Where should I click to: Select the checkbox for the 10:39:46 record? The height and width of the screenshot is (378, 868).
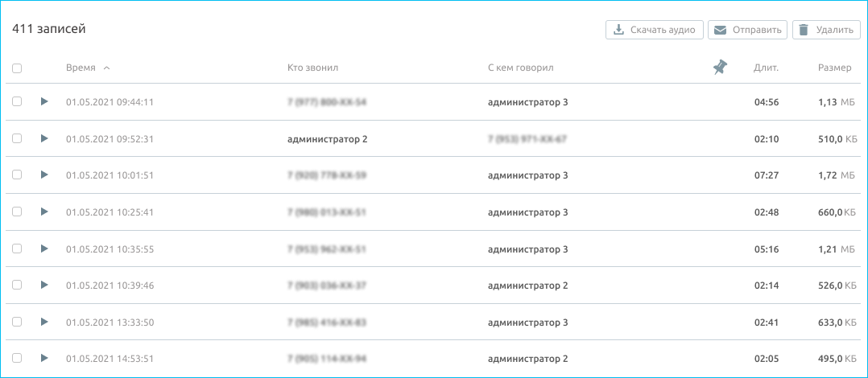[x=17, y=285]
